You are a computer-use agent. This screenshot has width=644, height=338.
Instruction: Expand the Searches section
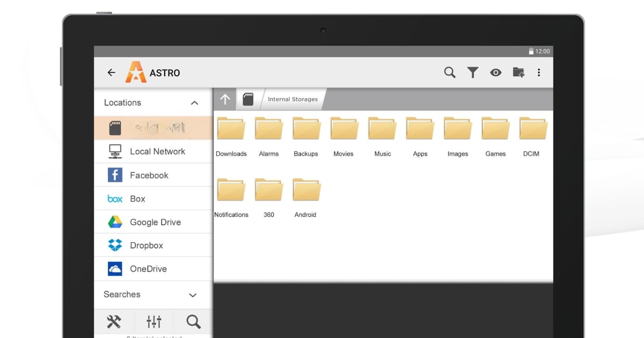(x=193, y=295)
